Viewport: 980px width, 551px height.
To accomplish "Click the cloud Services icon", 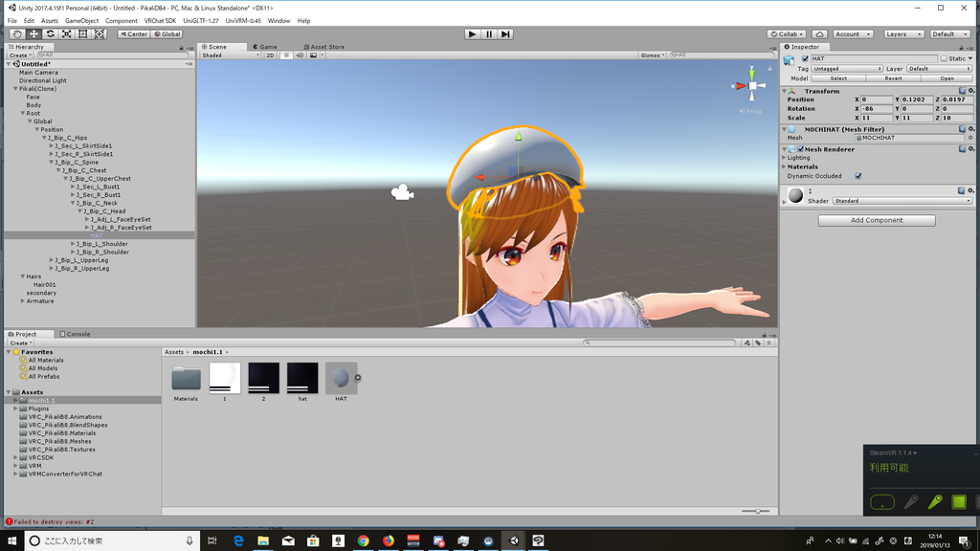I will pyautogui.click(x=820, y=34).
